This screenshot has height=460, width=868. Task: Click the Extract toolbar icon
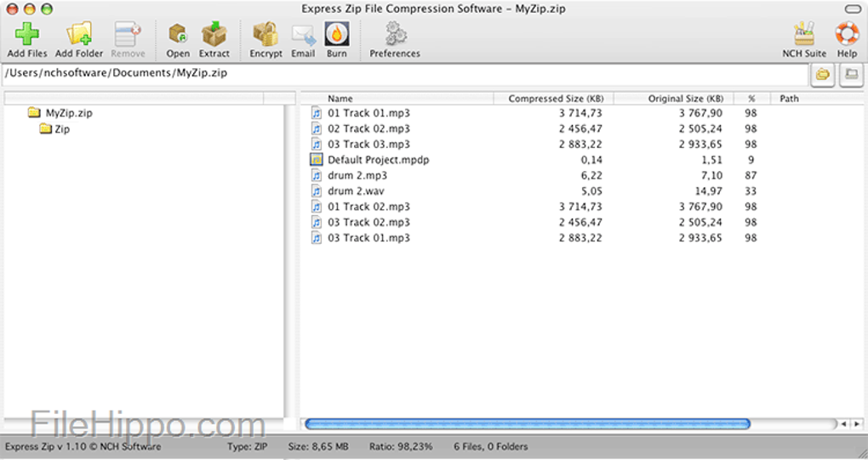pos(214,34)
